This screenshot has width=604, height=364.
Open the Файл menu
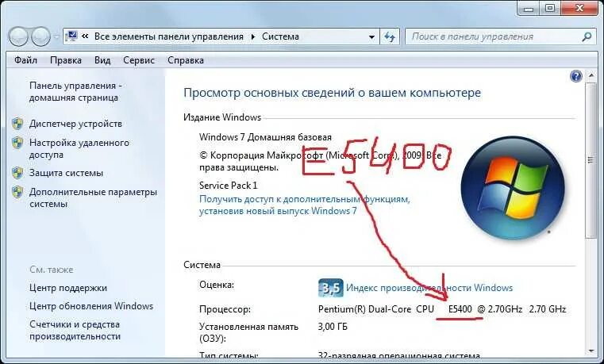[x=25, y=60]
